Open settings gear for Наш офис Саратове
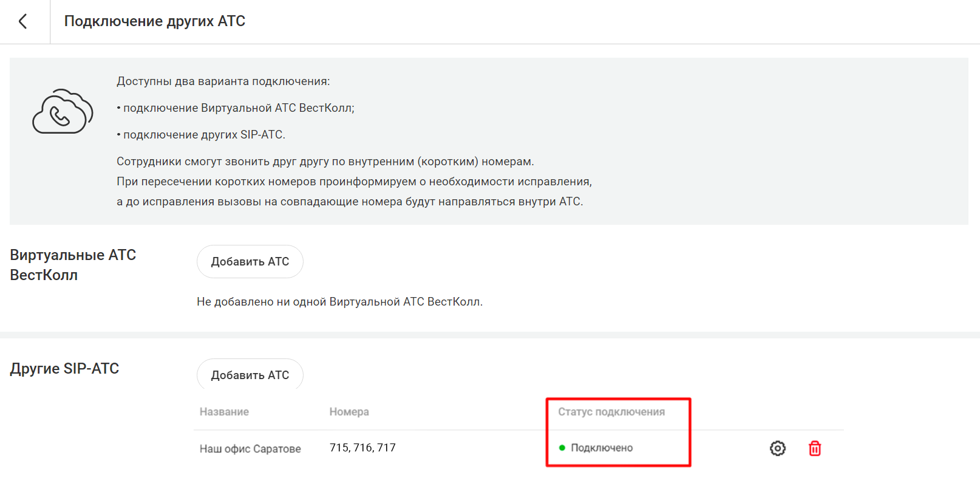 [778, 448]
